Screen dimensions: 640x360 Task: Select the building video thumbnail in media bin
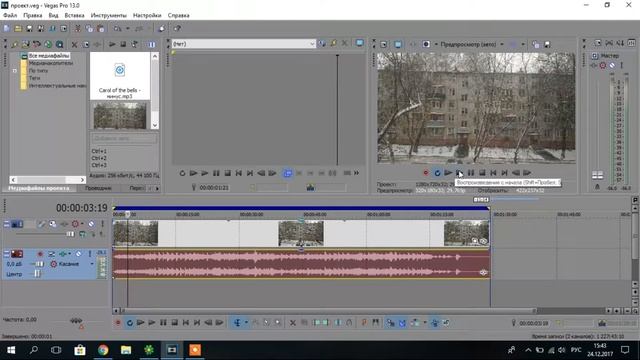[x=120, y=116]
